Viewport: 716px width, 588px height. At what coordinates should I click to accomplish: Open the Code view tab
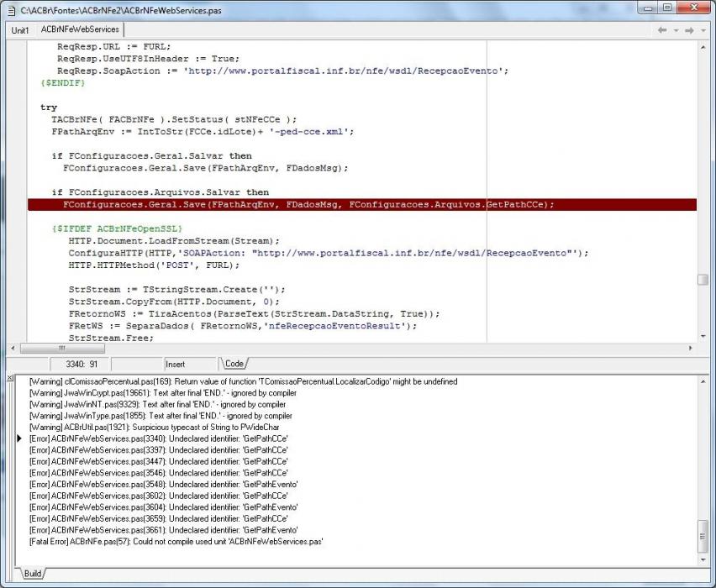[x=234, y=364]
